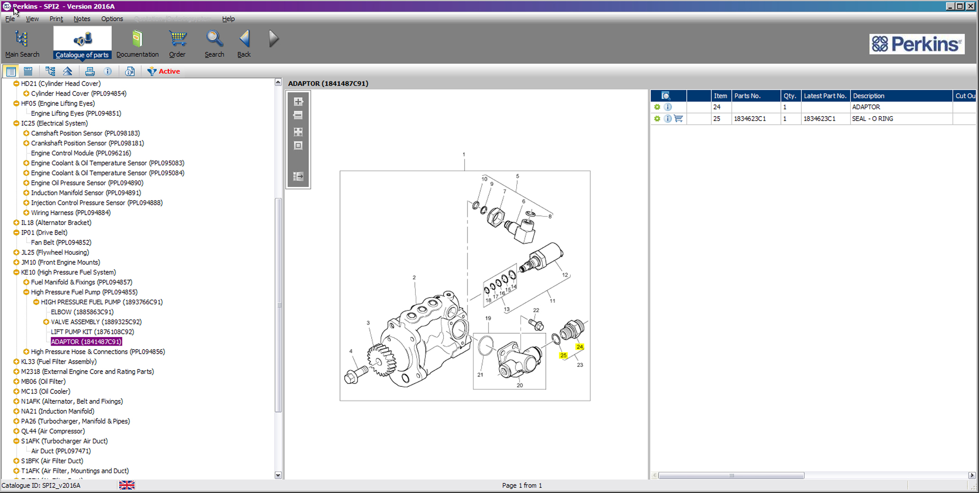Open the Options menu
980x493 pixels.
click(112, 19)
